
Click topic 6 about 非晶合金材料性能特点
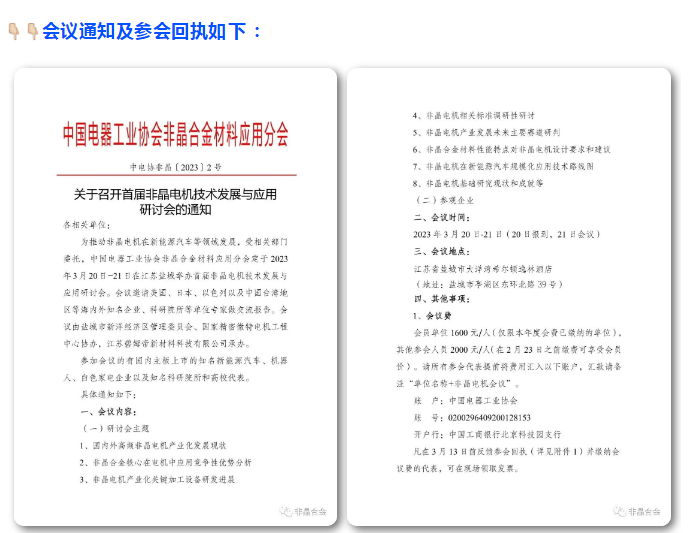[511, 150]
